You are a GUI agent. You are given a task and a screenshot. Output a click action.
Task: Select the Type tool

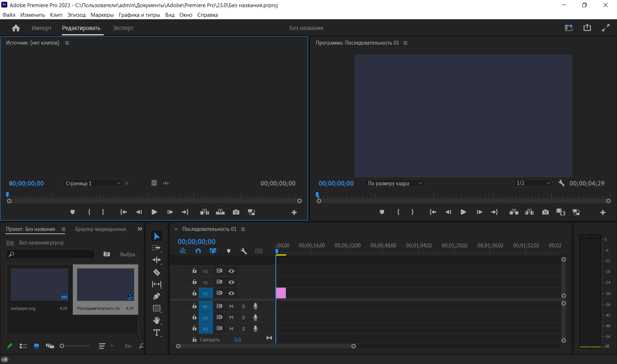point(156,333)
